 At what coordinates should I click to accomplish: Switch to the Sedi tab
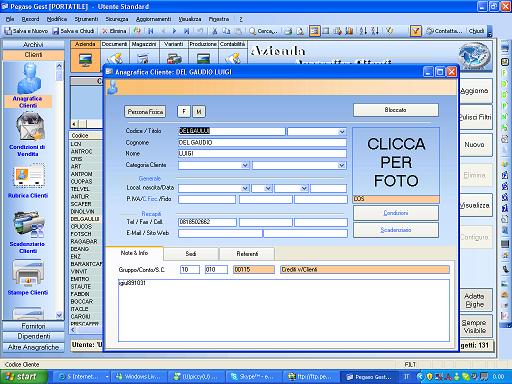191,254
